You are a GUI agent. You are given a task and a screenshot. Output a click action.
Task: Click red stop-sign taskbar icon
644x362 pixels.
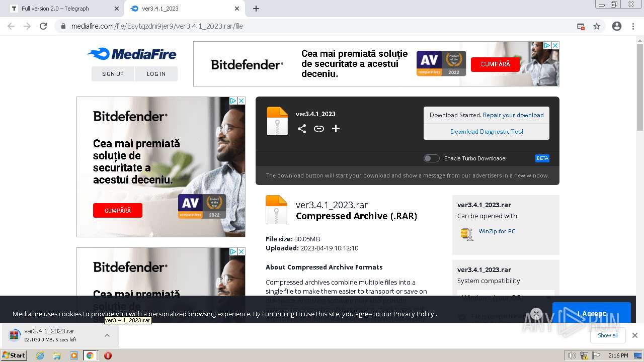click(x=108, y=355)
